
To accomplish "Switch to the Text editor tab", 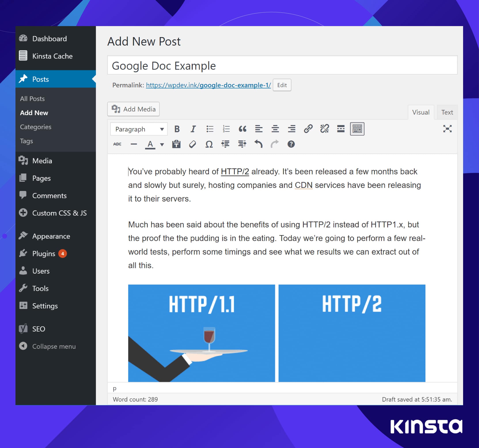I will [447, 112].
